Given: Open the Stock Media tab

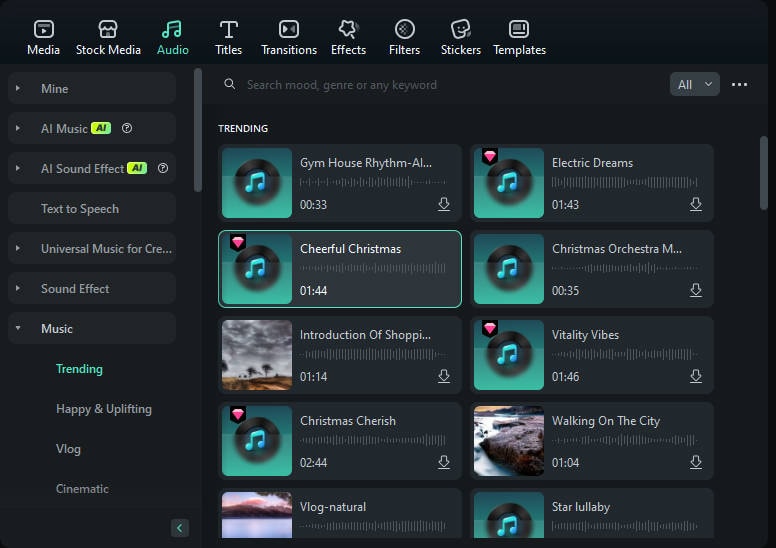Looking at the screenshot, I should point(108,38).
